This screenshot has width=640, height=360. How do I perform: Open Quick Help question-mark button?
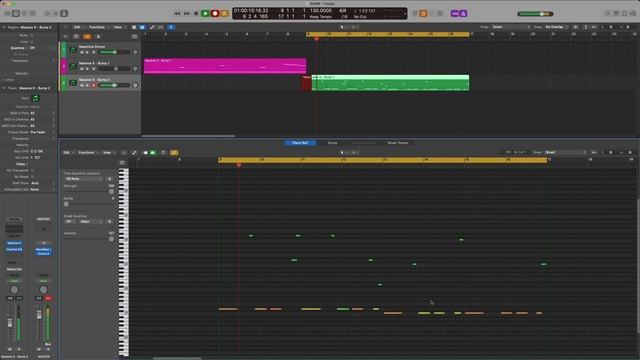tap(24, 13)
